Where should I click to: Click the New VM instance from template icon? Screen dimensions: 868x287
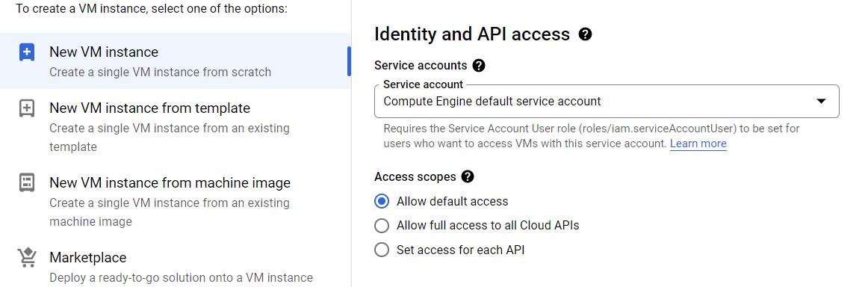pyautogui.click(x=27, y=108)
